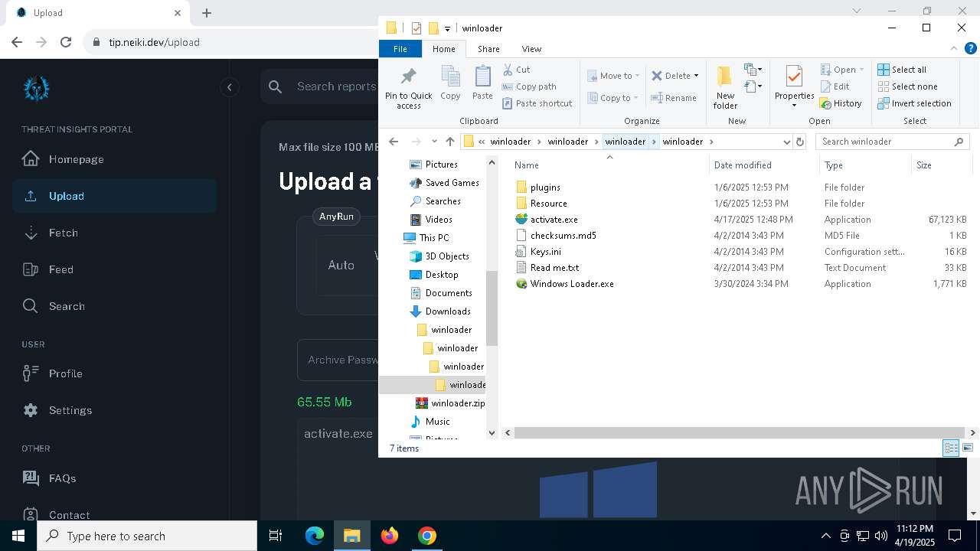Screen dimensions: 980x551
Task: Select Keys.ini file
Action: 545,252
